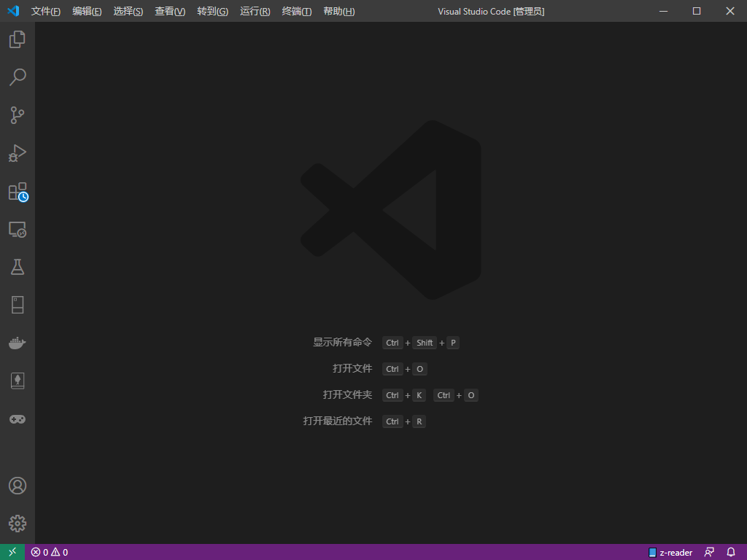Image resolution: width=747 pixels, height=560 pixels.
Task: Maximize the Visual Studio Code window
Action: [697, 11]
